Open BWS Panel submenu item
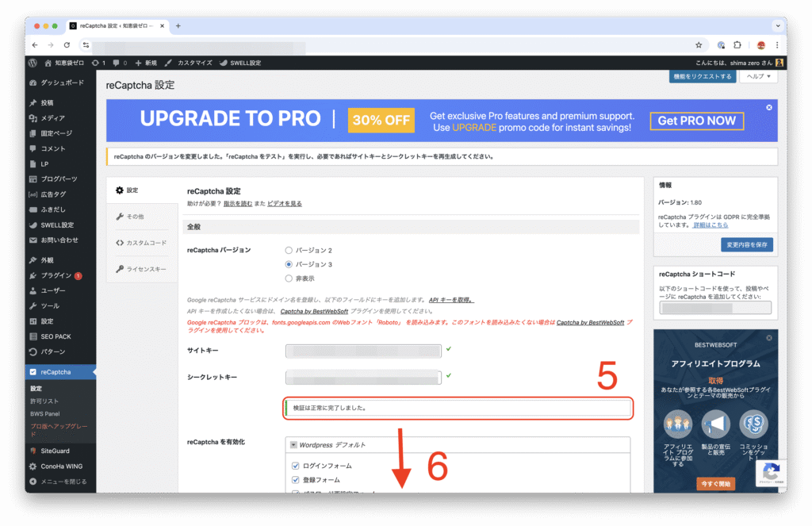This screenshot has height=526, width=812. pyautogui.click(x=44, y=413)
